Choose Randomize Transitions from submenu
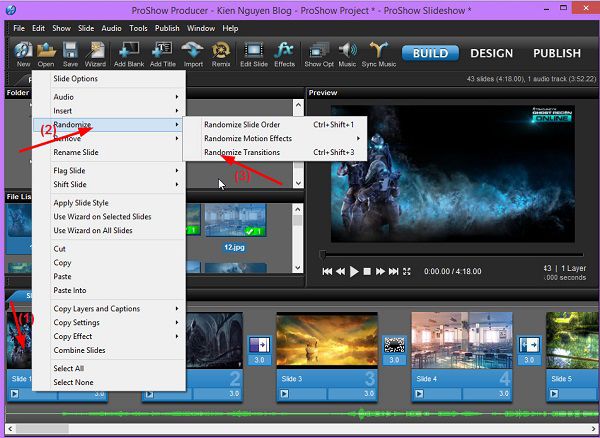 (275, 152)
